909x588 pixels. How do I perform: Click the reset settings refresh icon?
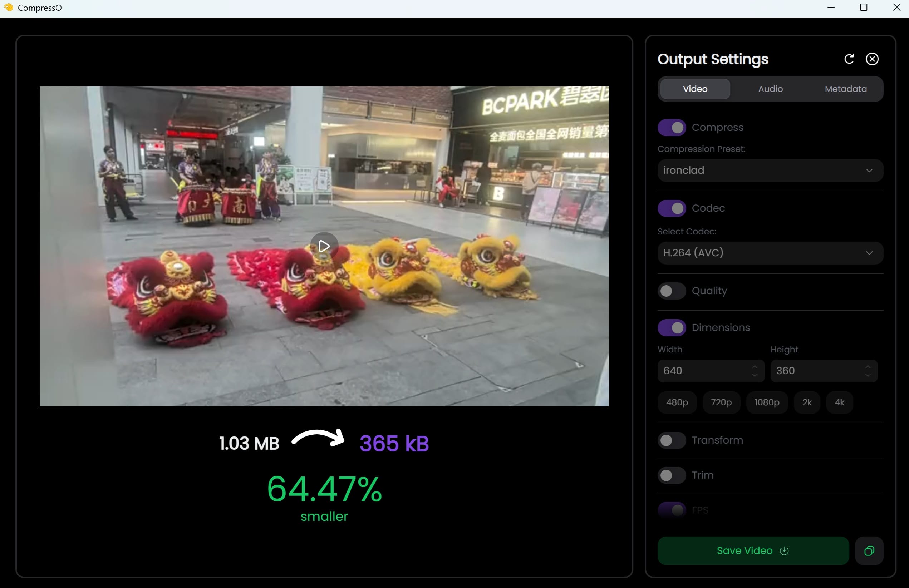point(849,59)
